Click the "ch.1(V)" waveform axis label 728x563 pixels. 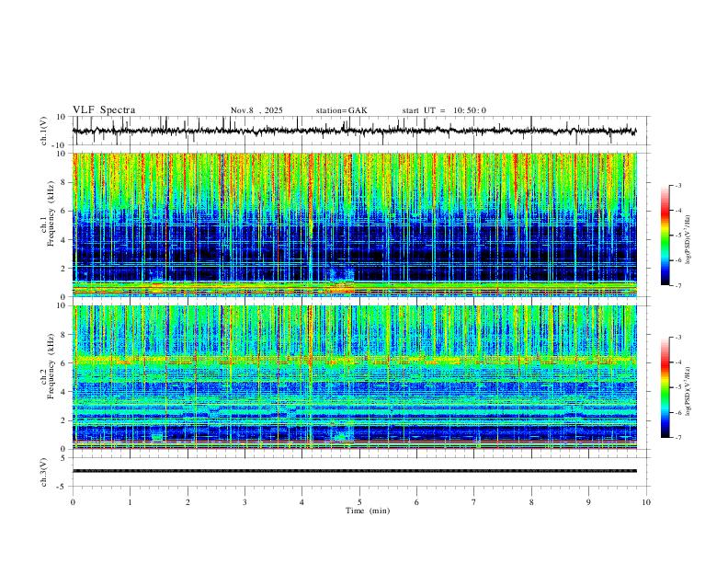coord(44,131)
